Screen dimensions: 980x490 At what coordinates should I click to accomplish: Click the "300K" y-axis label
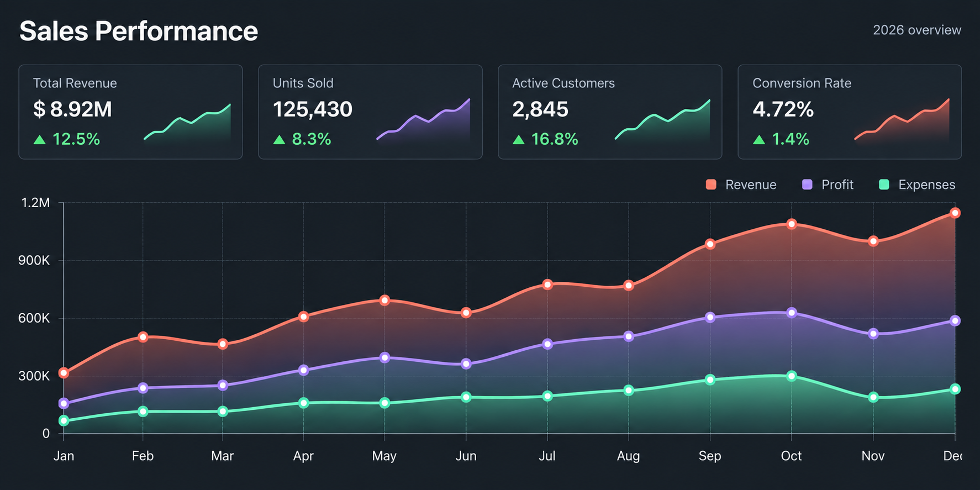pyautogui.click(x=34, y=376)
